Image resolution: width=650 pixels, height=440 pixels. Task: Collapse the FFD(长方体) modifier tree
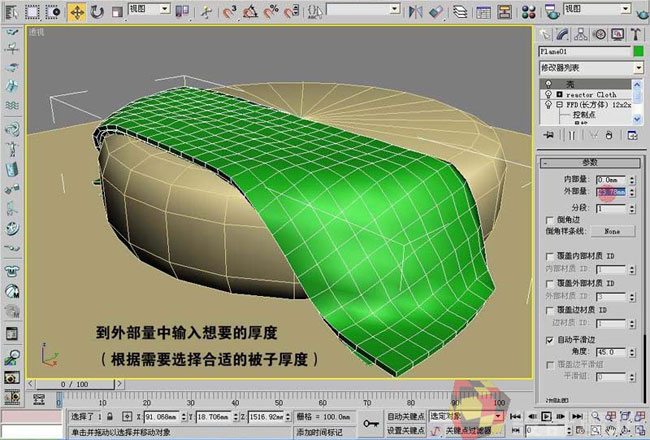(x=560, y=105)
